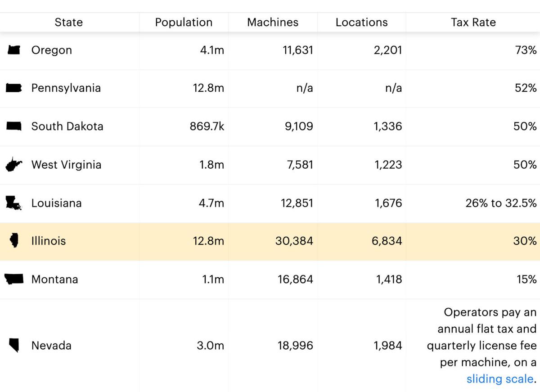This screenshot has height=392, width=540.
Task: Click the Pennsylvania state shape icon
Action: pos(14,88)
